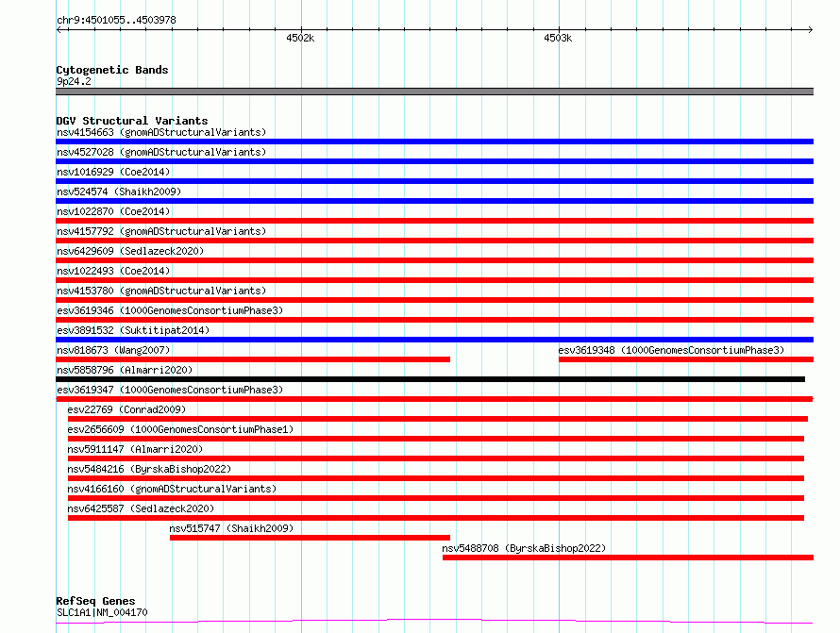Viewport: 840px width, 633px height.
Task: Select esv2656609 1000GenomesConsortiumPhase1 label
Action: (180, 429)
